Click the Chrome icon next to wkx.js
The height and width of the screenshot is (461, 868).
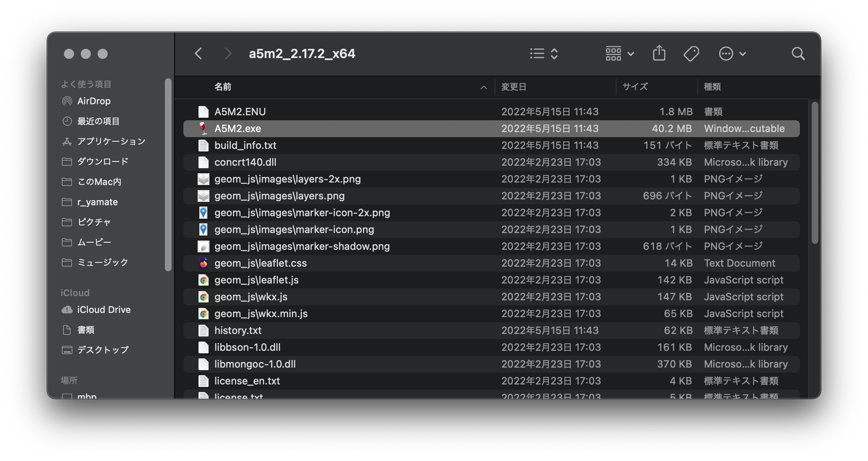(203, 296)
